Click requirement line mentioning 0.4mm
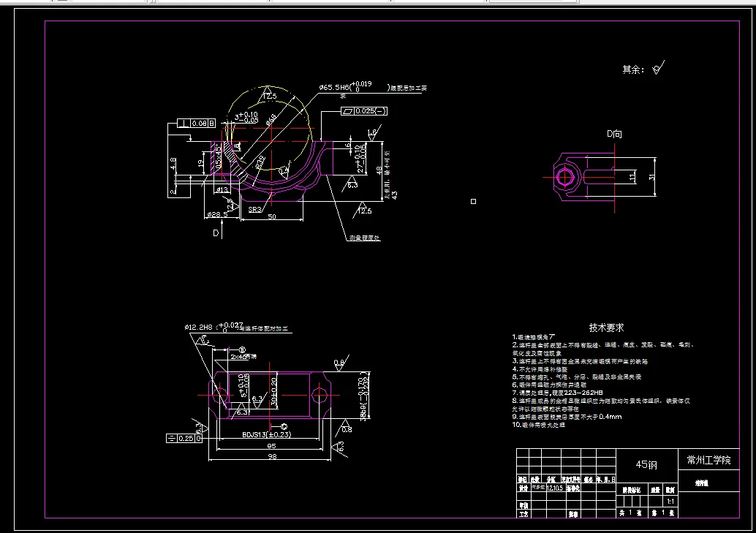This screenshot has height=533, width=756. (567, 417)
